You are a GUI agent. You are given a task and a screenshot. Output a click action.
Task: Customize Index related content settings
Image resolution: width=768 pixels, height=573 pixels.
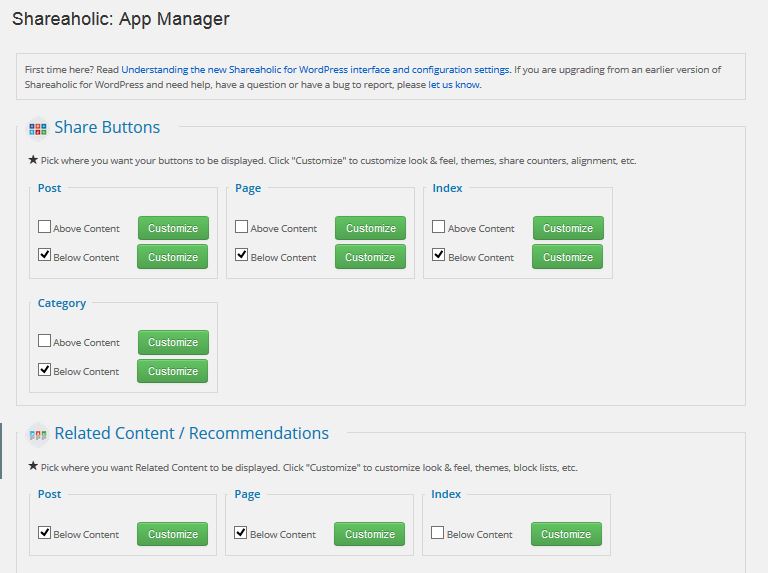click(x=566, y=534)
